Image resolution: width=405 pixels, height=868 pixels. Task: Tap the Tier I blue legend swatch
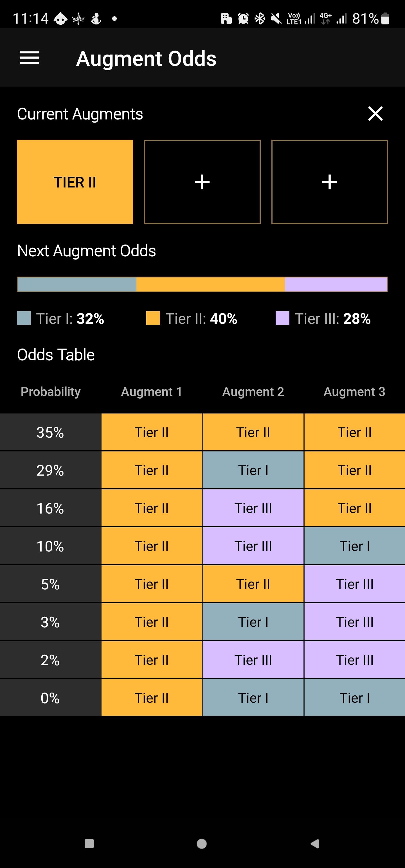pos(24,318)
